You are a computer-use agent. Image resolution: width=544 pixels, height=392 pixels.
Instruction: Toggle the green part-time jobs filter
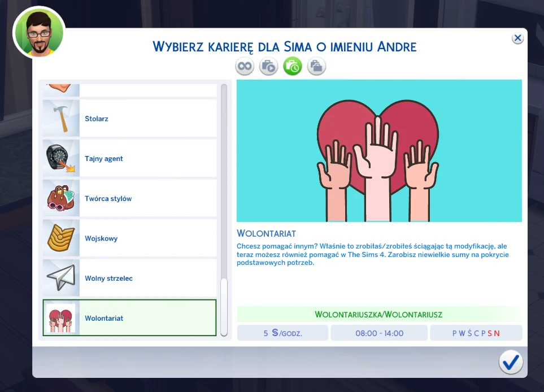293,66
